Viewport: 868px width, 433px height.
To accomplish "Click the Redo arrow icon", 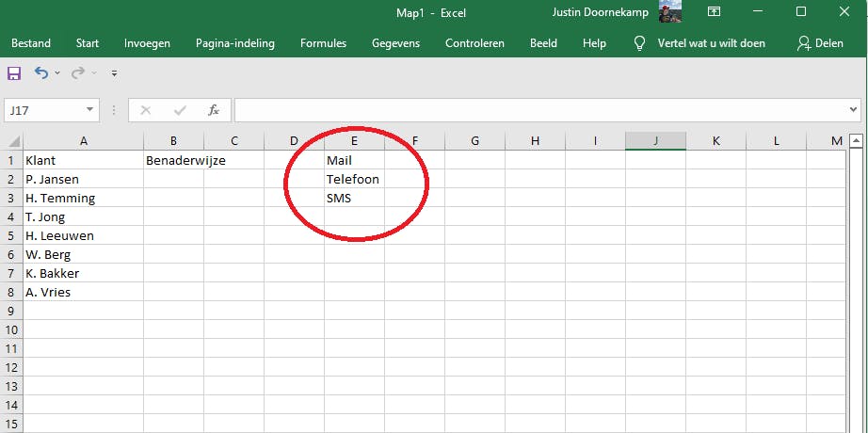I will [x=78, y=72].
